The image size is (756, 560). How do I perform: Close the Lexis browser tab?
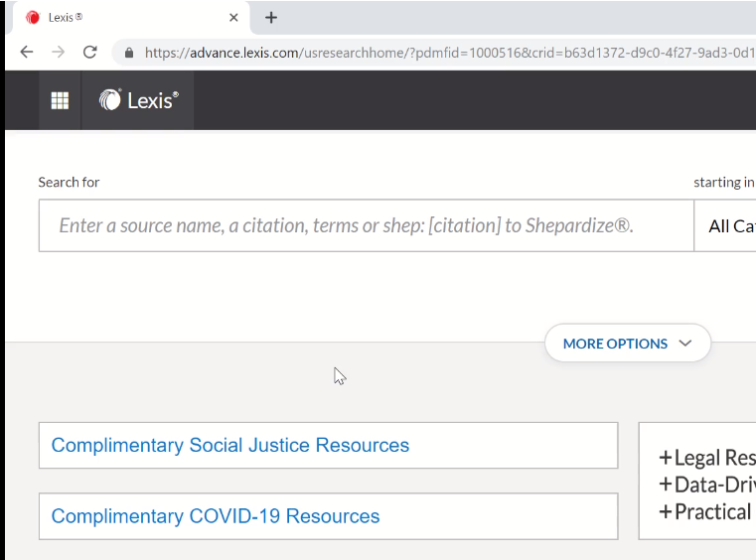click(233, 18)
